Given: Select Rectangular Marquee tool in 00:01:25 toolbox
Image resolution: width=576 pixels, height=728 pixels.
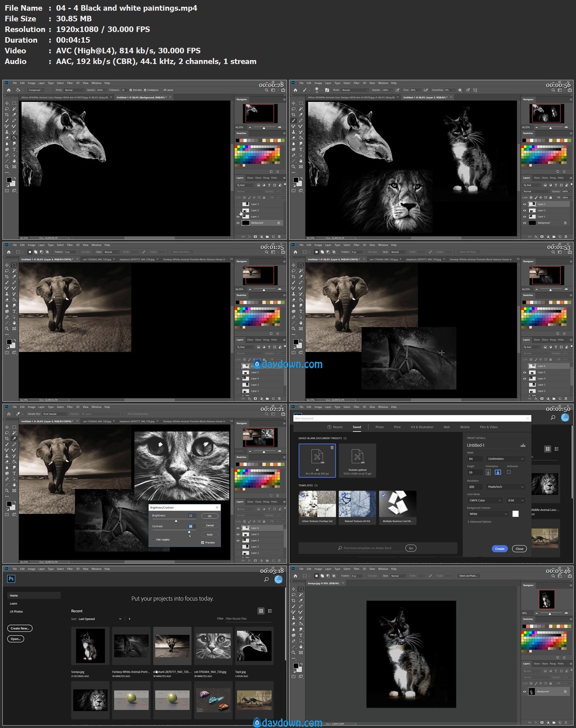Looking at the screenshot, I should 14,265.
